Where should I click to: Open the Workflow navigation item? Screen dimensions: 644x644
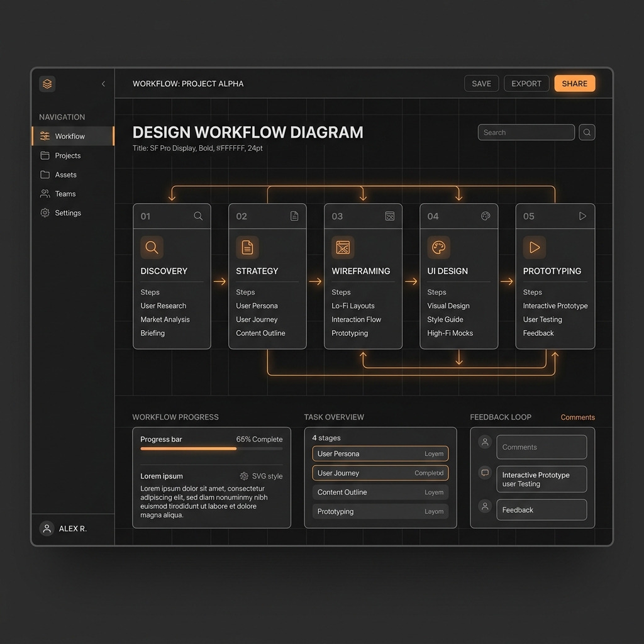73,136
